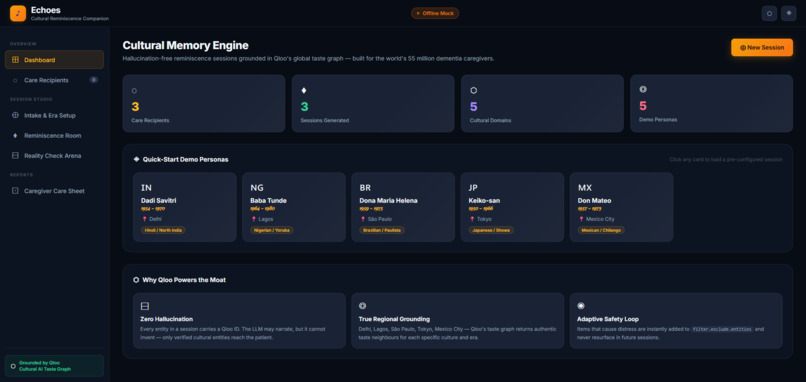Click the Offline Mock status badge

point(435,13)
